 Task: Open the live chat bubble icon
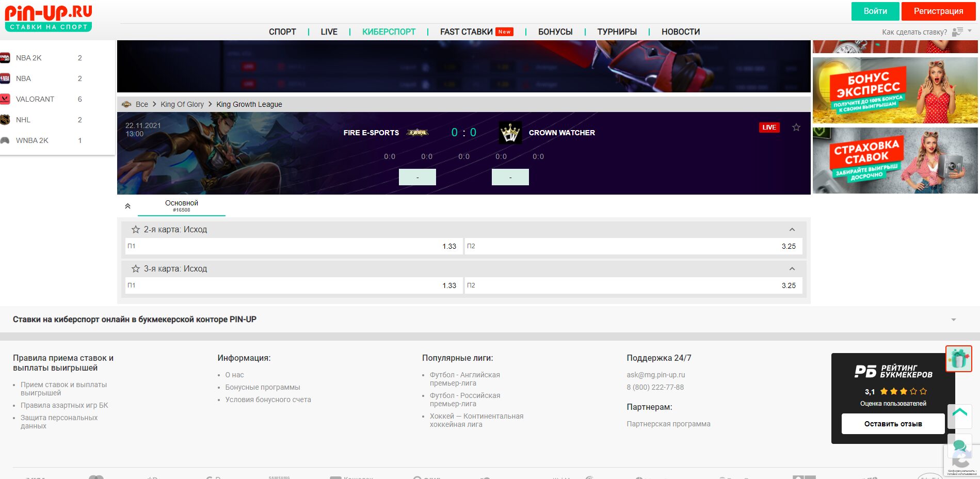point(960,445)
